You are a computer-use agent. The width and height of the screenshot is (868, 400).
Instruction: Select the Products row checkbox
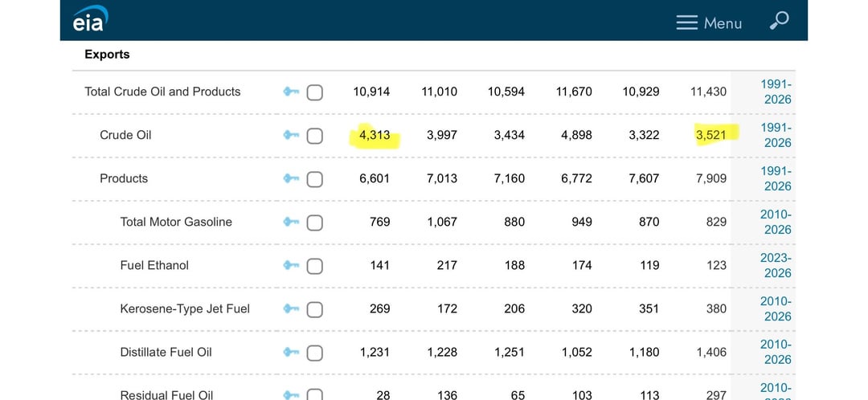point(315,179)
